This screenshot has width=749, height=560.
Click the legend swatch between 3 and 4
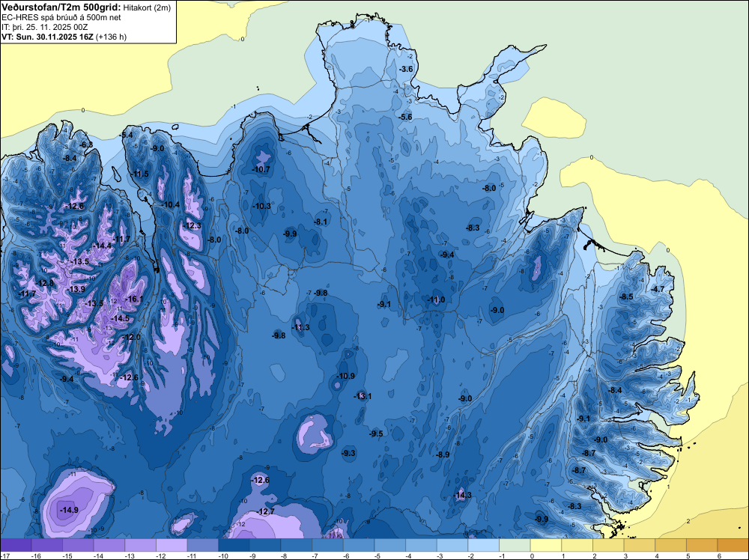[x=640, y=545]
